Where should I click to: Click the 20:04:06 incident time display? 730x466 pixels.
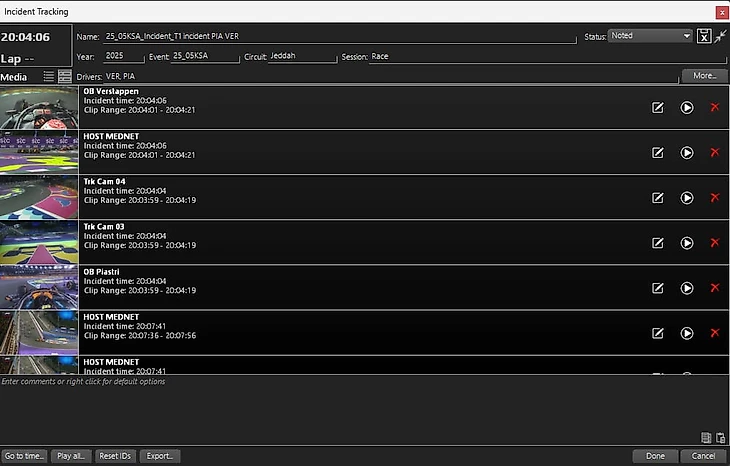coord(25,37)
